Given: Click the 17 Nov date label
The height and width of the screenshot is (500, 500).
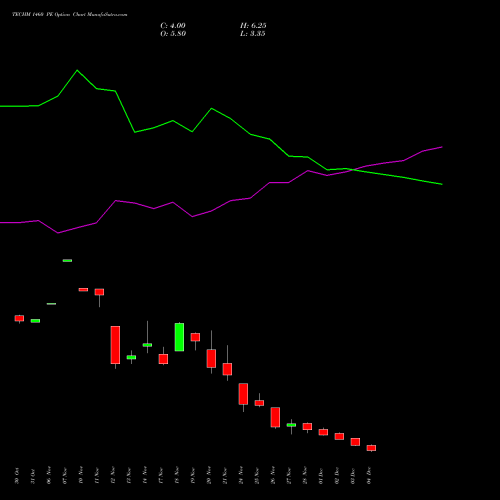Looking at the screenshot, I should 161,476.
